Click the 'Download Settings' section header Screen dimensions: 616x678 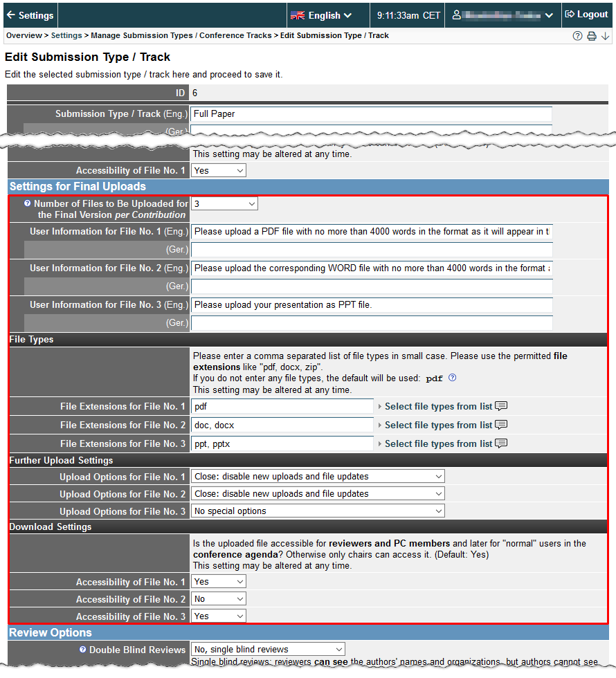pyautogui.click(x=308, y=526)
